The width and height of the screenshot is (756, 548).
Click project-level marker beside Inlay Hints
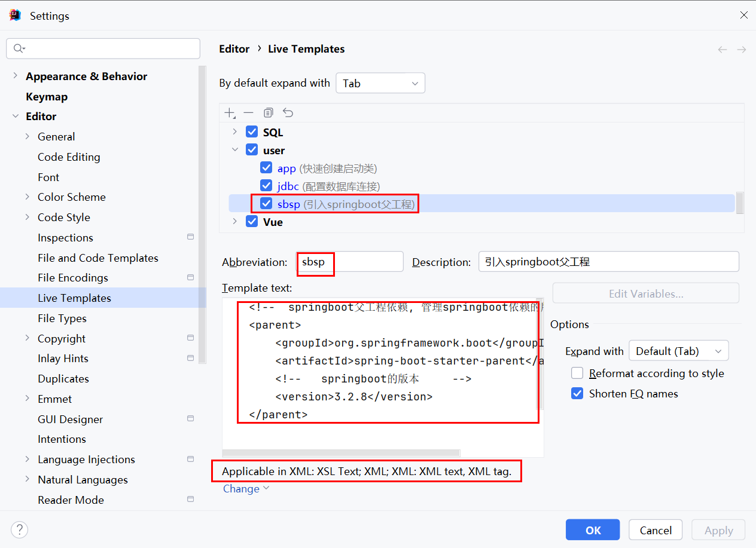click(190, 358)
